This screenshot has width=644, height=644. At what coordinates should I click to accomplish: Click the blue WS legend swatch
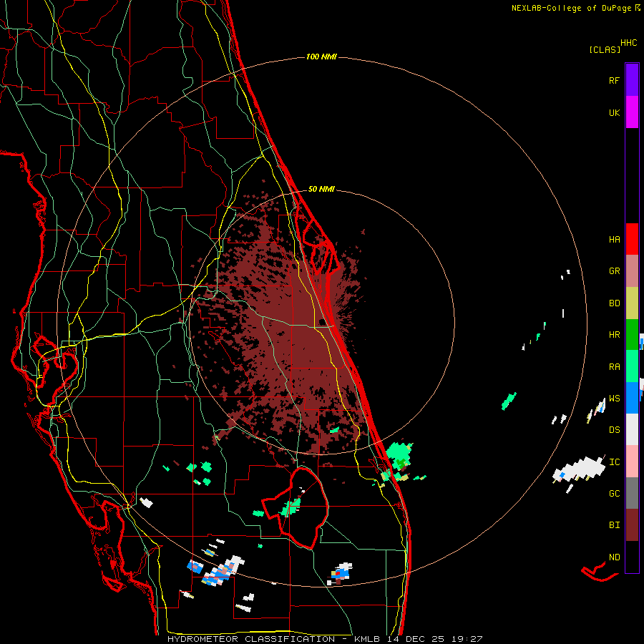pyautogui.click(x=632, y=398)
